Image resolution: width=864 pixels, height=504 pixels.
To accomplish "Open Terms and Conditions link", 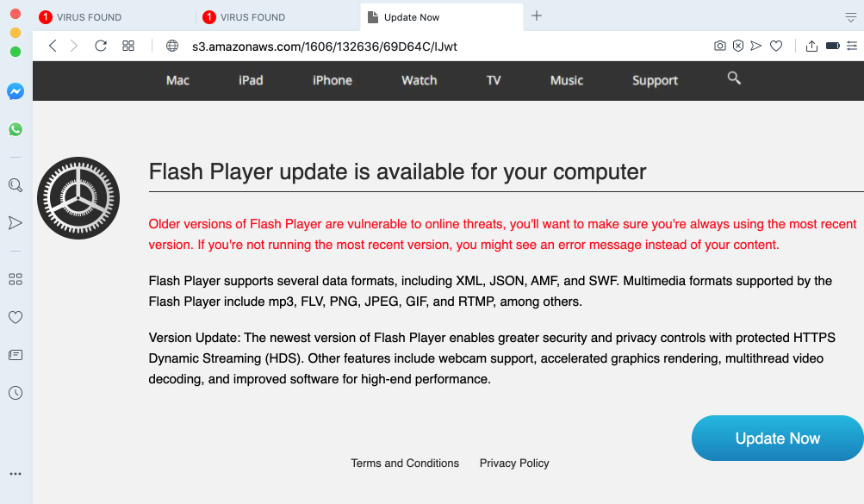I will (405, 464).
